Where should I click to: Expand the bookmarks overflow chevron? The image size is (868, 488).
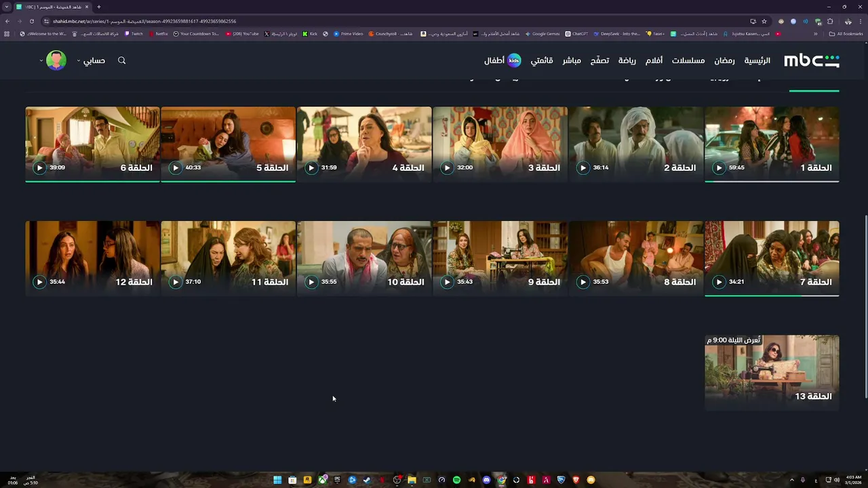(816, 33)
